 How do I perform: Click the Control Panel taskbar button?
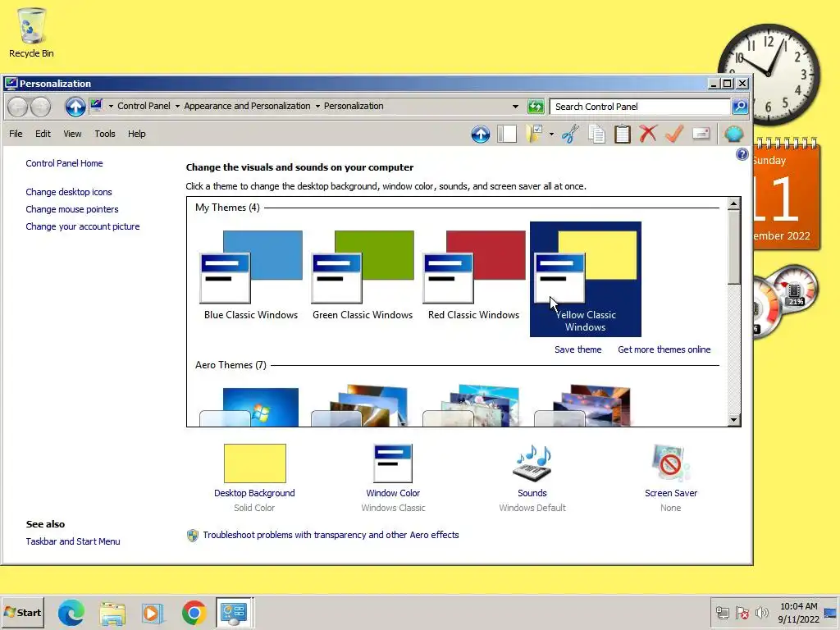[x=234, y=612]
